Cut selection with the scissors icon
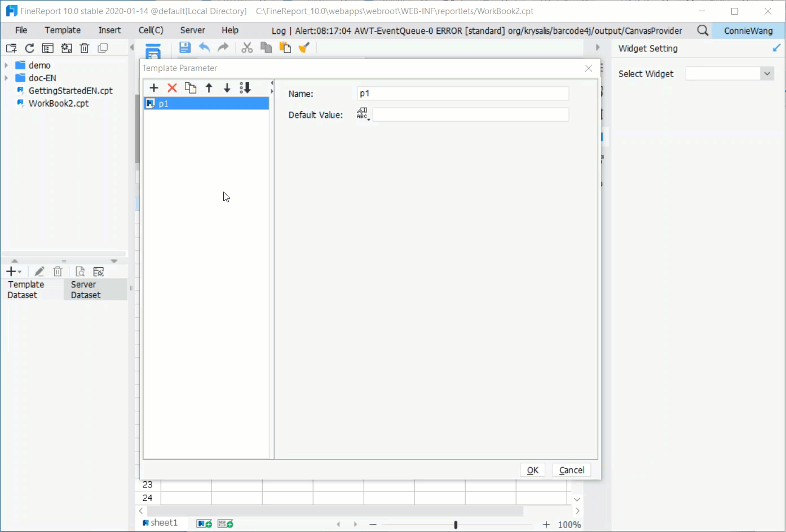 247,48
